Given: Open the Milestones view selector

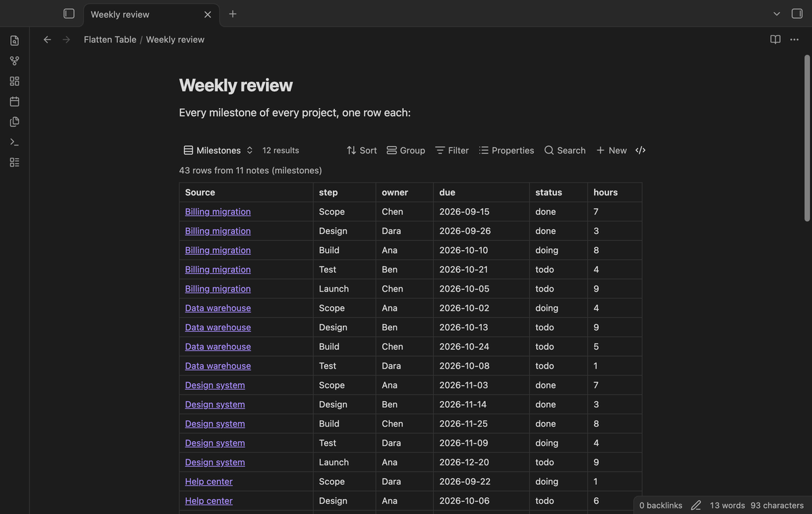Looking at the screenshot, I should tap(218, 150).
